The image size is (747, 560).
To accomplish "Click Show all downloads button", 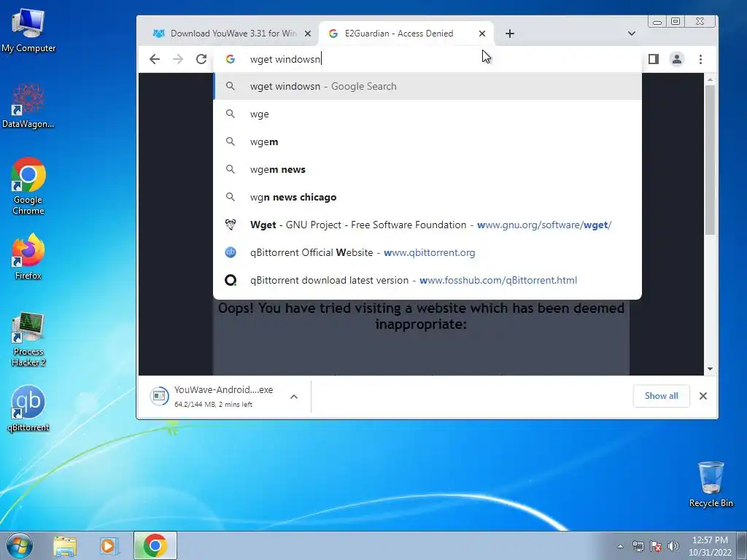I will (661, 396).
